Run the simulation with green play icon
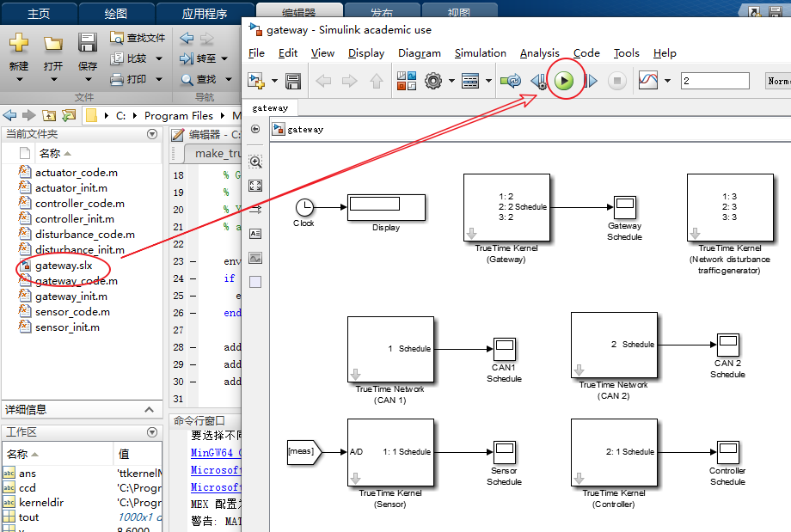Image resolution: width=791 pixels, height=532 pixels. click(x=563, y=81)
